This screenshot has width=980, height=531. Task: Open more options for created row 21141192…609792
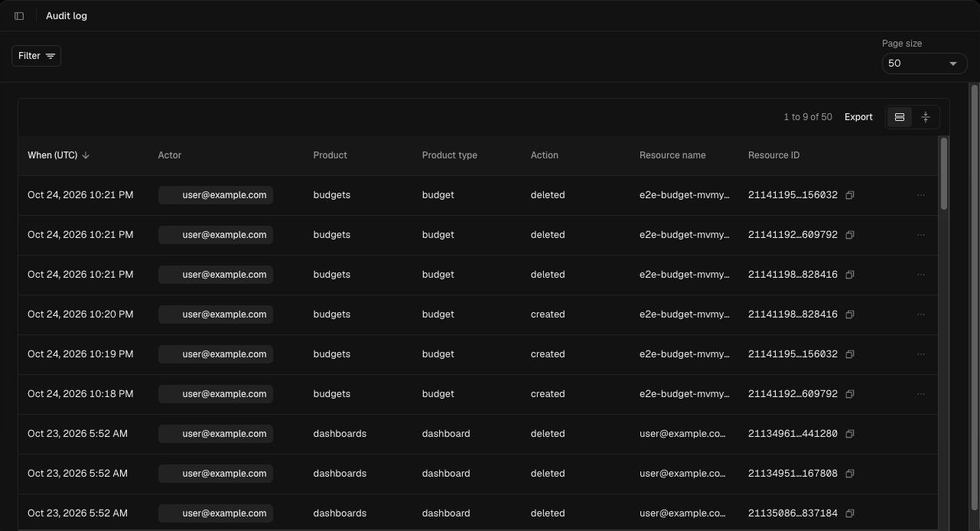pyautogui.click(x=921, y=394)
